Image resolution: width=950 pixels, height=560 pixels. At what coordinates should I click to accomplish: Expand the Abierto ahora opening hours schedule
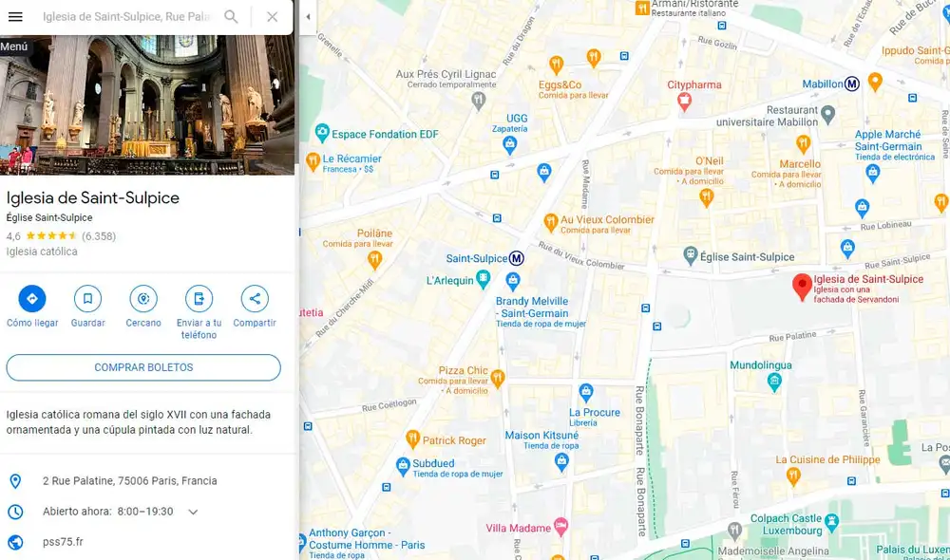point(194,511)
